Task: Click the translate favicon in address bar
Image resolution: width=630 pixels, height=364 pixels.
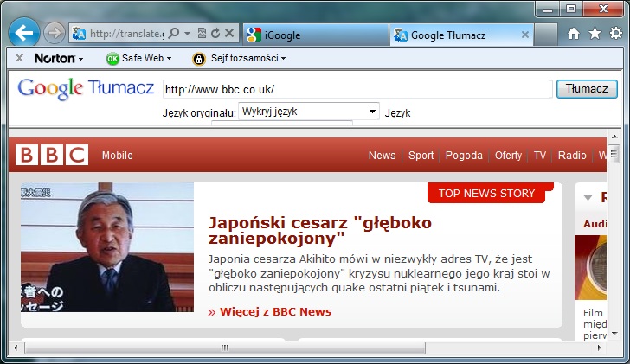Action: [79, 34]
